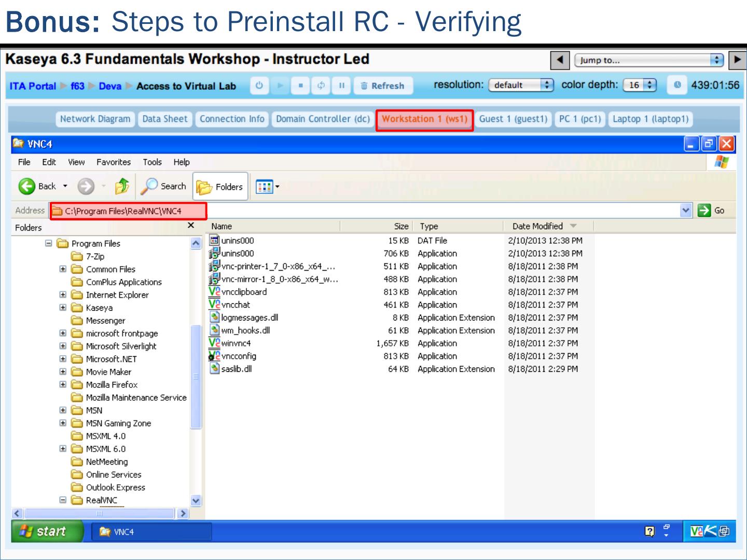Select the vncconfig application icon
747x560 pixels.
(x=214, y=356)
